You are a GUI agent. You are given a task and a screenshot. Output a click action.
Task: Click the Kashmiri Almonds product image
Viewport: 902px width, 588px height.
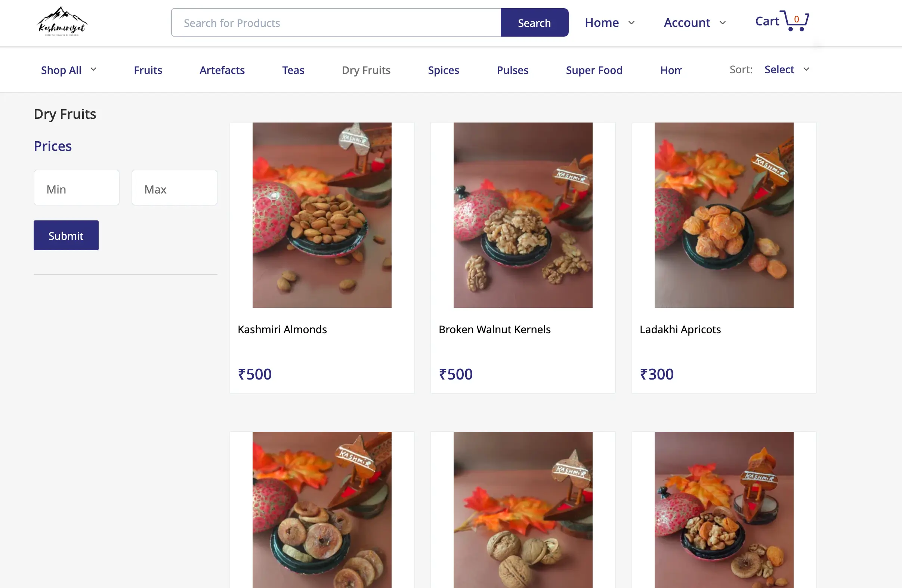pyautogui.click(x=322, y=215)
